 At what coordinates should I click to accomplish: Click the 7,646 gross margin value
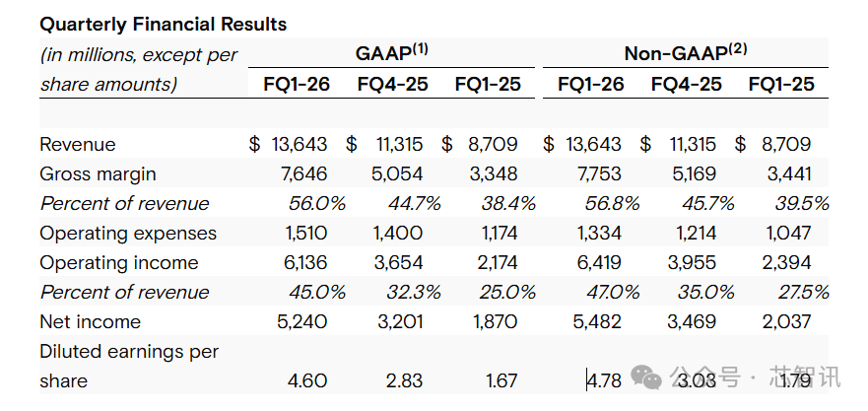(301, 174)
